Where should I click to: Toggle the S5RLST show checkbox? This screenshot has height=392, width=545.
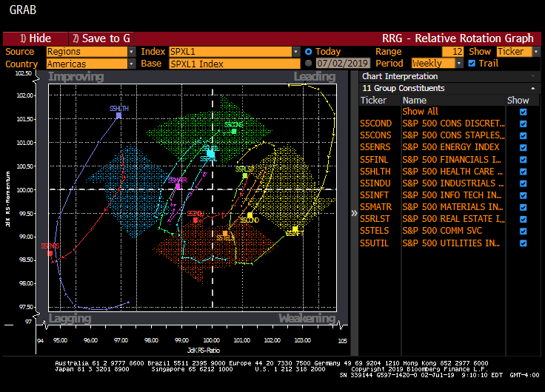523,219
